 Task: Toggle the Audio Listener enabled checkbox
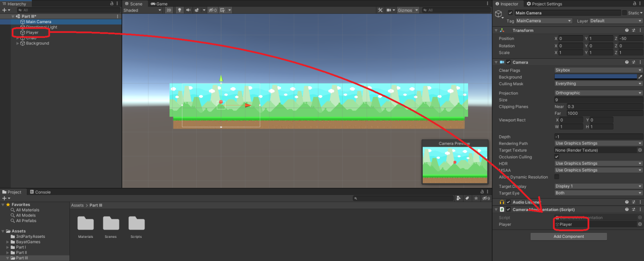click(508, 202)
